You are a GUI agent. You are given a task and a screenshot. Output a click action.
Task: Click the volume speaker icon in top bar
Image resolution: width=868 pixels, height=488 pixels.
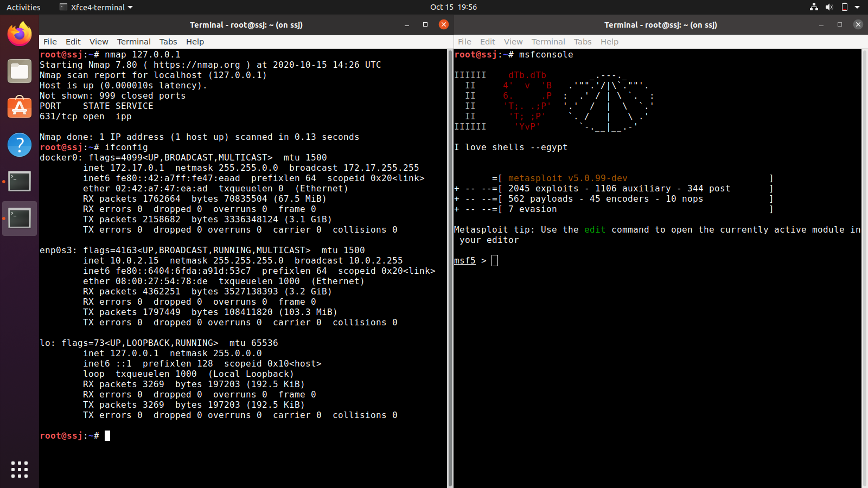pos(829,7)
